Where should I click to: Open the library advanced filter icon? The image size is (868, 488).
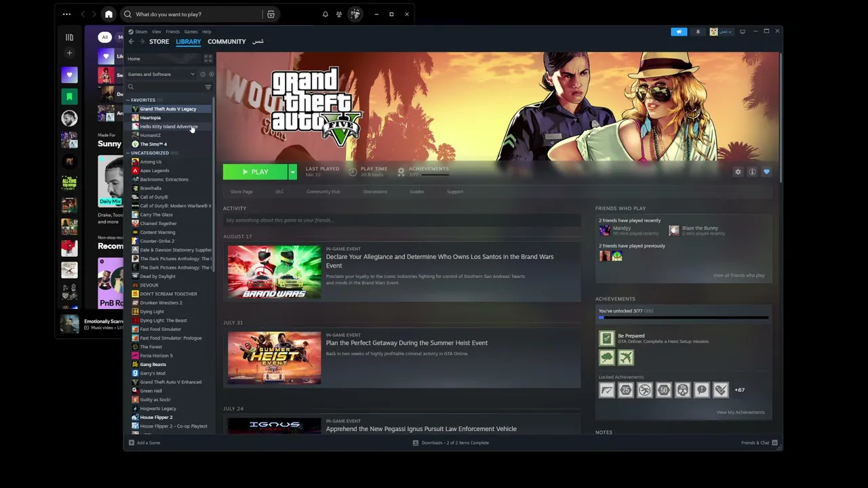[x=208, y=87]
